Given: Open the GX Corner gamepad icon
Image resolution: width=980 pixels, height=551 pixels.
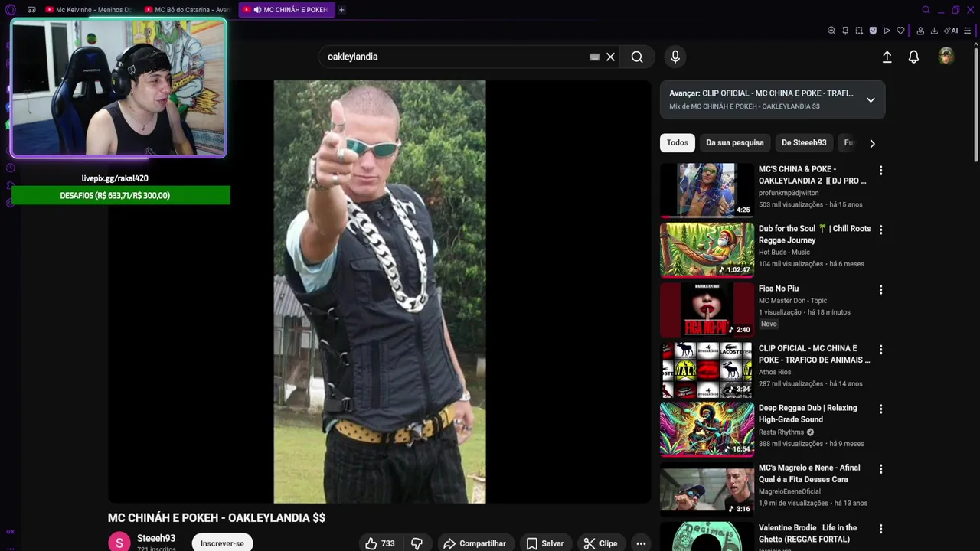Looking at the screenshot, I should 31,10.
